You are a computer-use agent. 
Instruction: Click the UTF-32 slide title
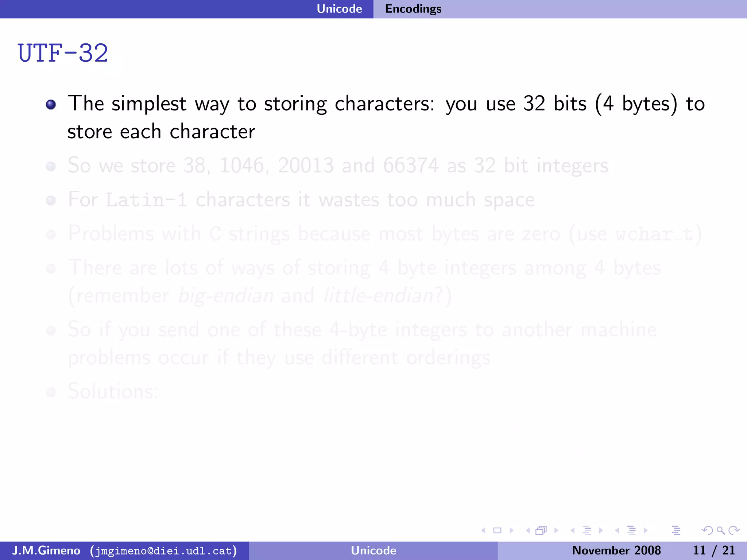pos(63,53)
